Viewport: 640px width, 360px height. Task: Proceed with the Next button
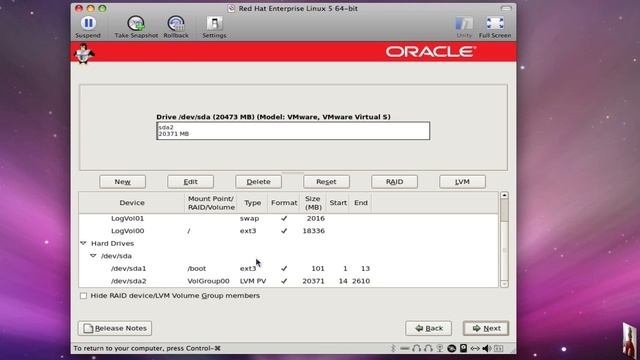(x=486, y=328)
